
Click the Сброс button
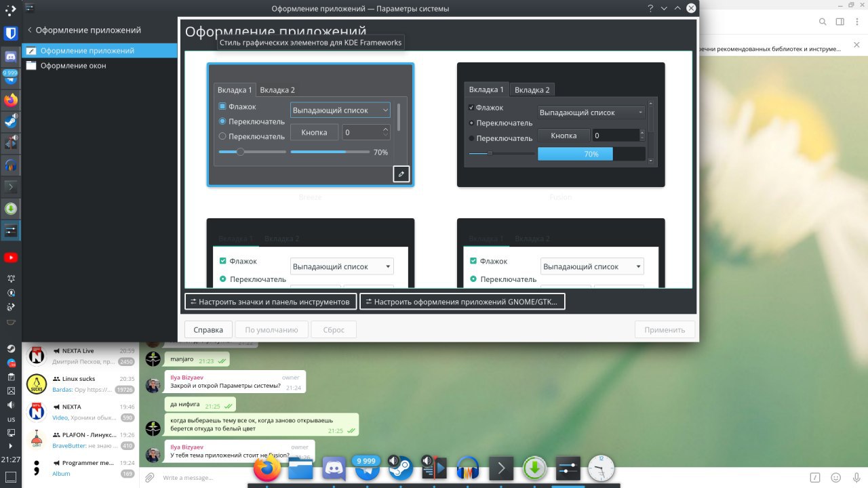coord(334,330)
